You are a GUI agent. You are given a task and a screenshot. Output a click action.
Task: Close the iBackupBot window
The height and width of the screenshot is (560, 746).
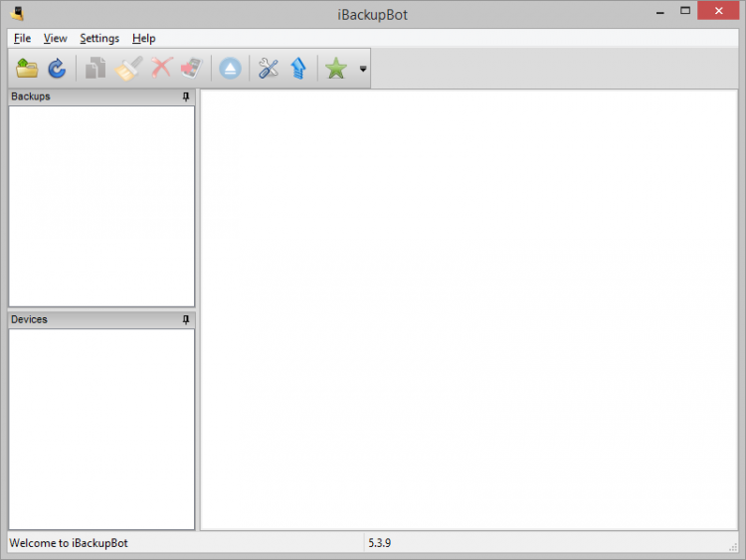pos(718,11)
